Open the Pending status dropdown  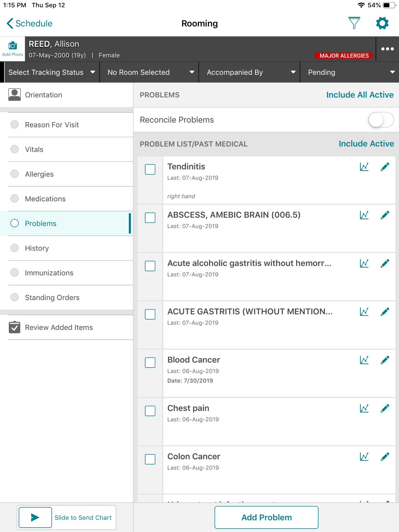tap(350, 72)
